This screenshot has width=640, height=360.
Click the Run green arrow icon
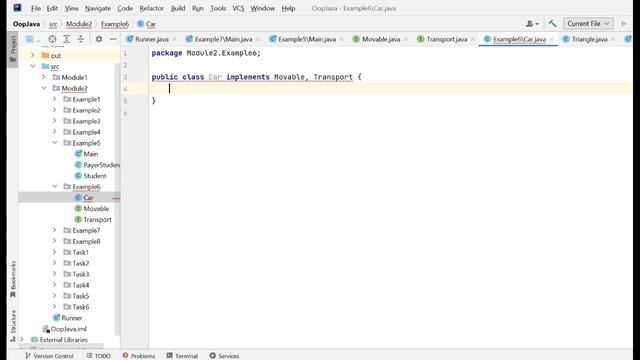(623, 24)
